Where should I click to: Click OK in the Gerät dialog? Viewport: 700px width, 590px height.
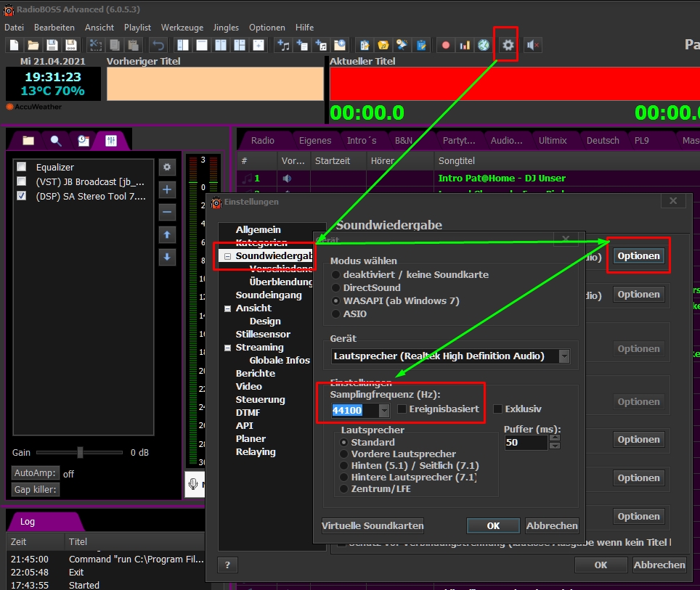[x=493, y=525]
